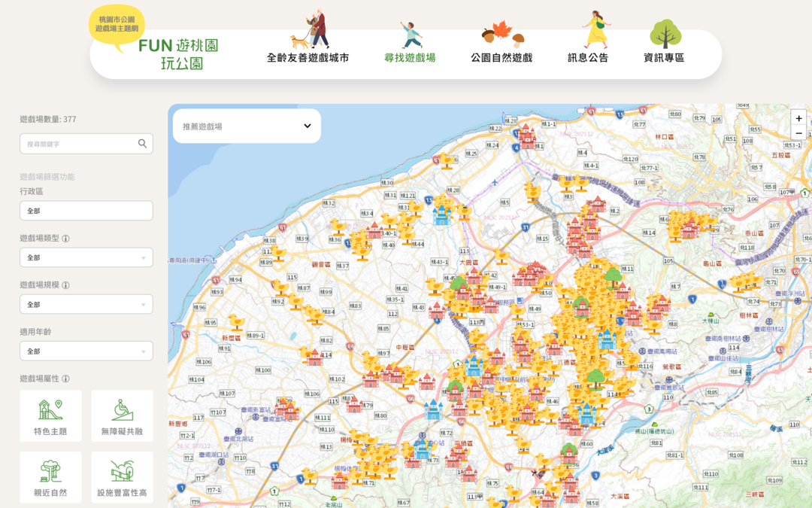This screenshot has height=508, width=812.
Task: Expand the 適用年齡 dropdown
Action: (x=86, y=351)
